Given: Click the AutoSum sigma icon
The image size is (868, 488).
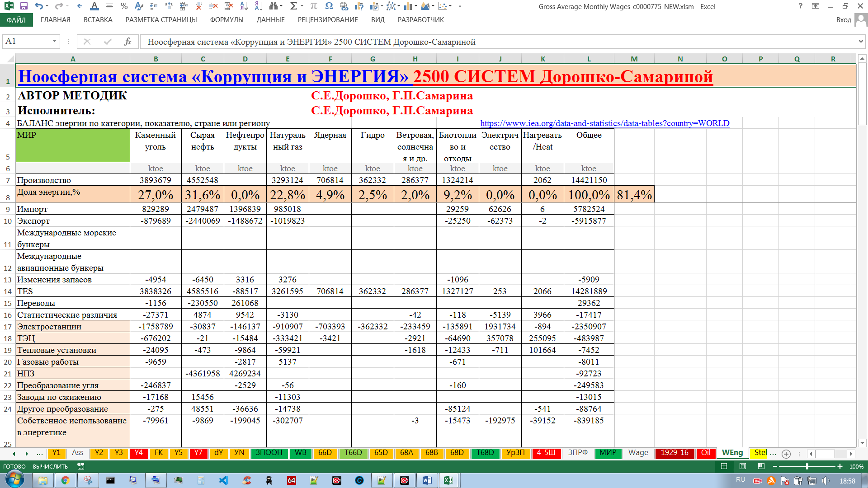Looking at the screenshot, I should (x=293, y=6).
